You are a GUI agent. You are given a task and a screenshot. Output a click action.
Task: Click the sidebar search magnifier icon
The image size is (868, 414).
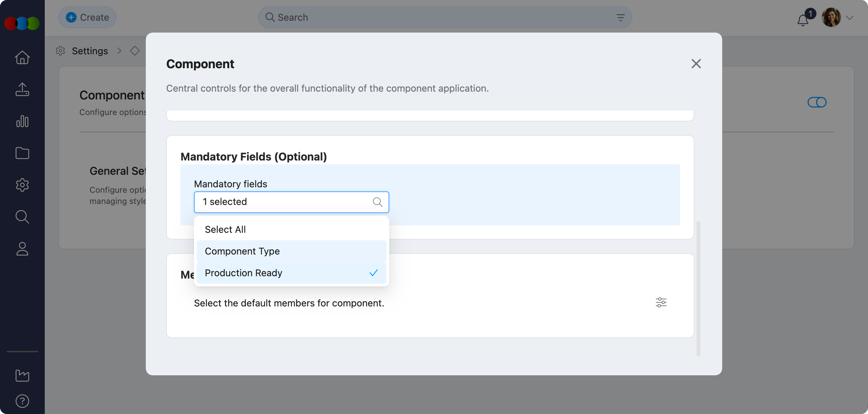(x=22, y=217)
